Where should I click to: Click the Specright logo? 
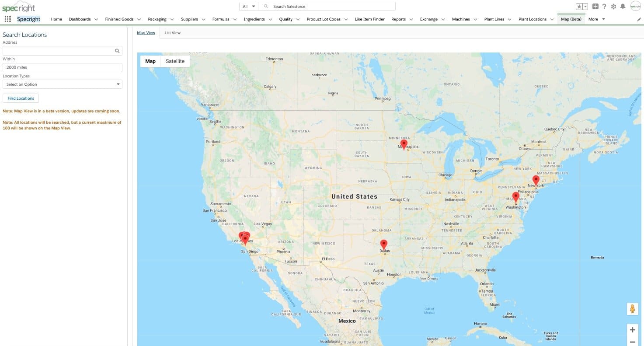pyautogui.click(x=19, y=7)
